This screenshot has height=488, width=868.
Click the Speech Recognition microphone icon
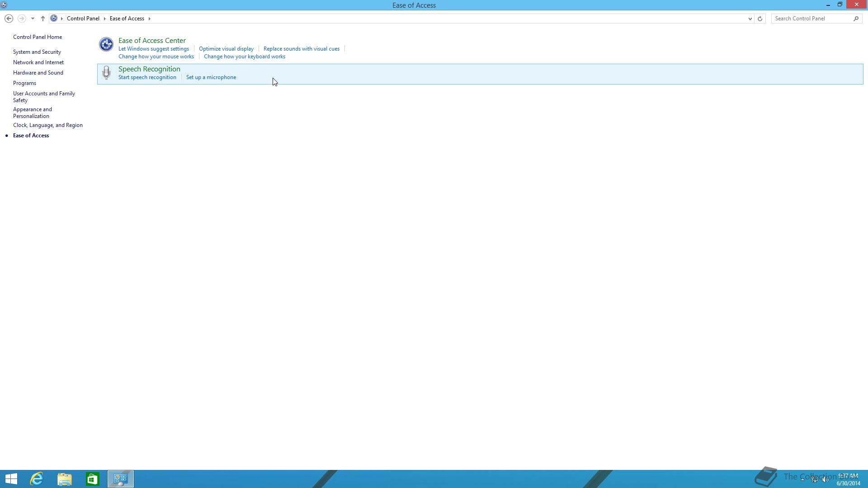(106, 73)
